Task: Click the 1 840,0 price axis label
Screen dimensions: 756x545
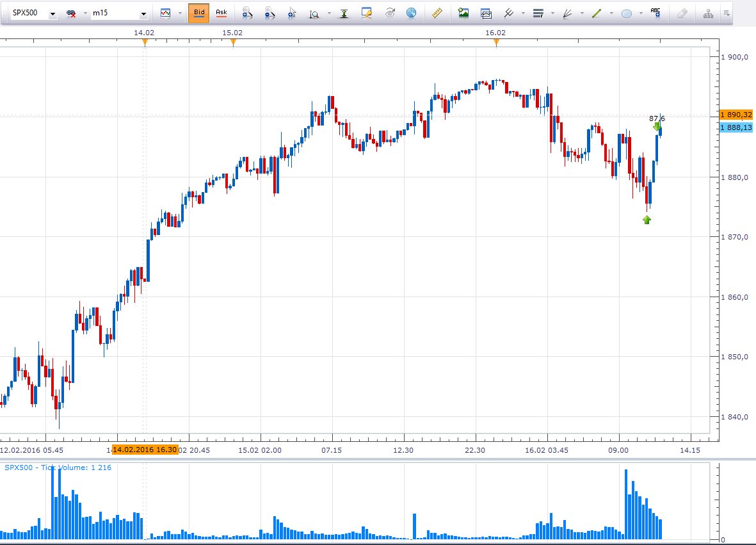Action: pos(735,417)
